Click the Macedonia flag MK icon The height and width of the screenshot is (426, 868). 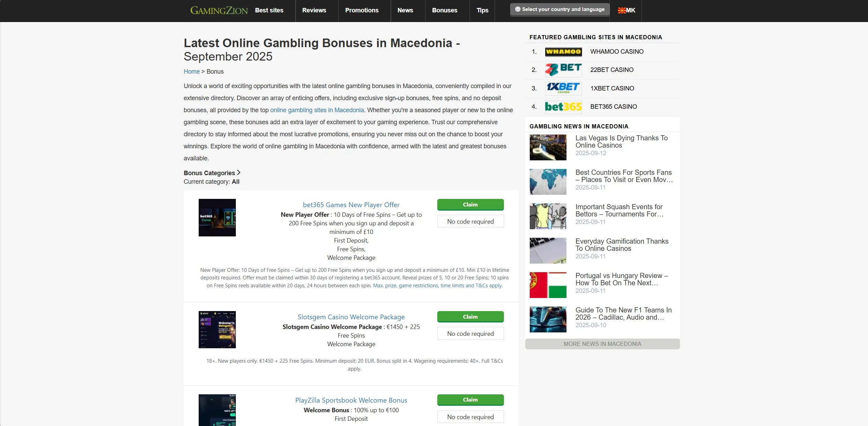(x=626, y=10)
